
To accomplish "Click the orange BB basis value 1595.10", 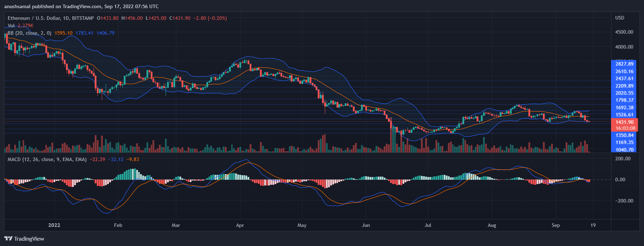I will [x=63, y=33].
